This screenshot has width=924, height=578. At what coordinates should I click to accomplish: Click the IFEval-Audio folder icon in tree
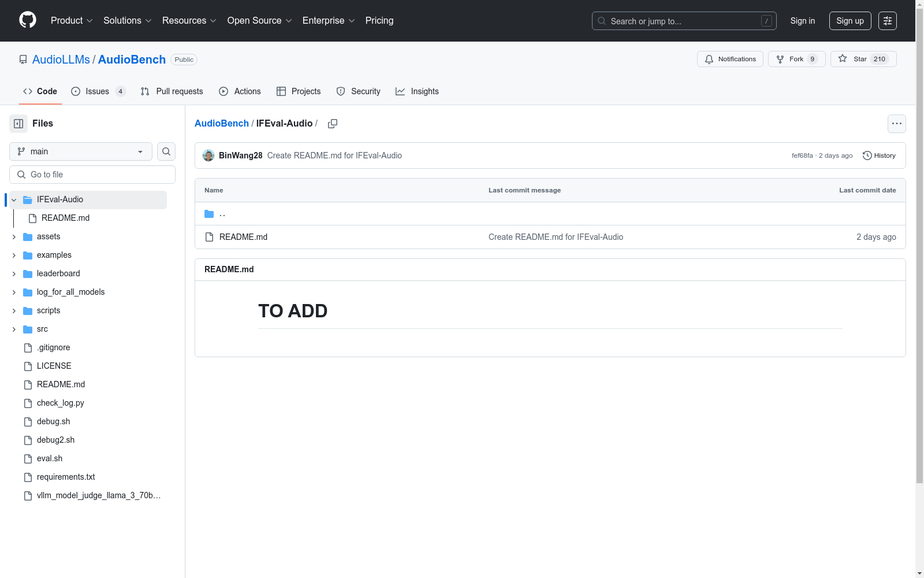(28, 200)
